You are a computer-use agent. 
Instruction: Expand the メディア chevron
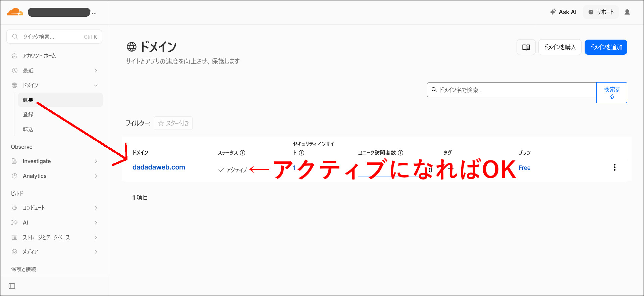(96, 252)
